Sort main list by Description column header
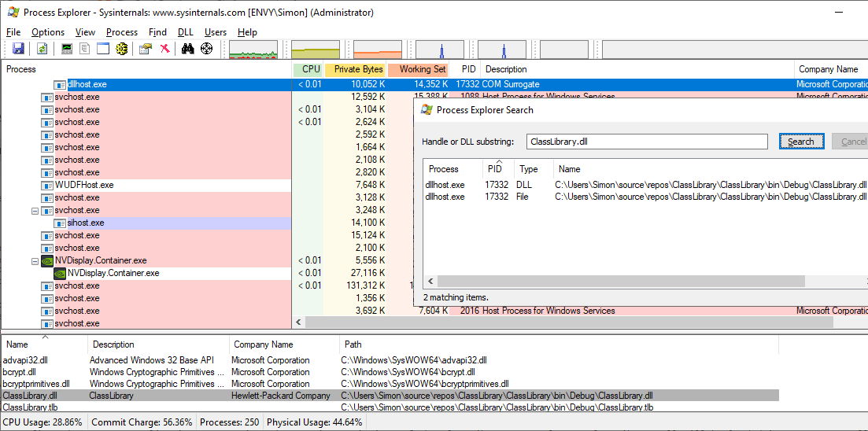 pyautogui.click(x=637, y=69)
